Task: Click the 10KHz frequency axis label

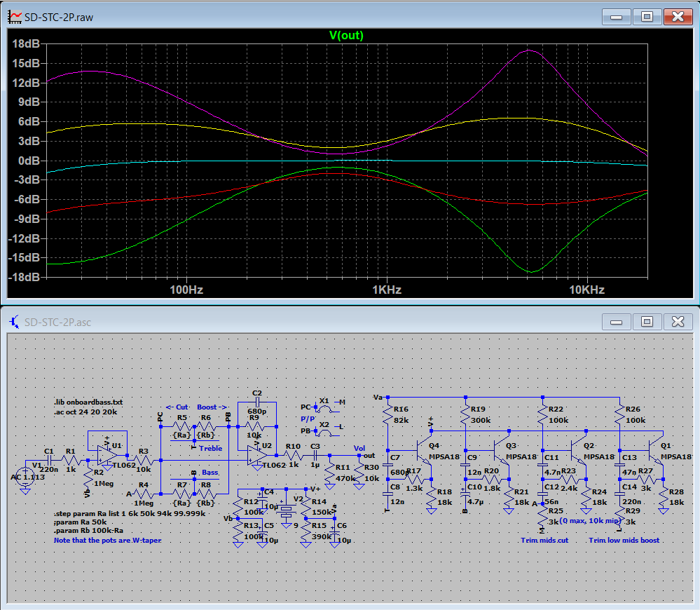Action: [x=586, y=290]
